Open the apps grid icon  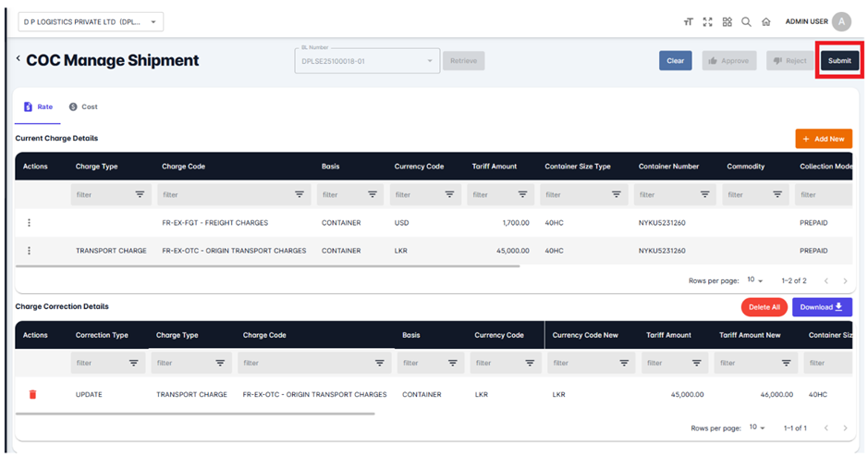727,22
